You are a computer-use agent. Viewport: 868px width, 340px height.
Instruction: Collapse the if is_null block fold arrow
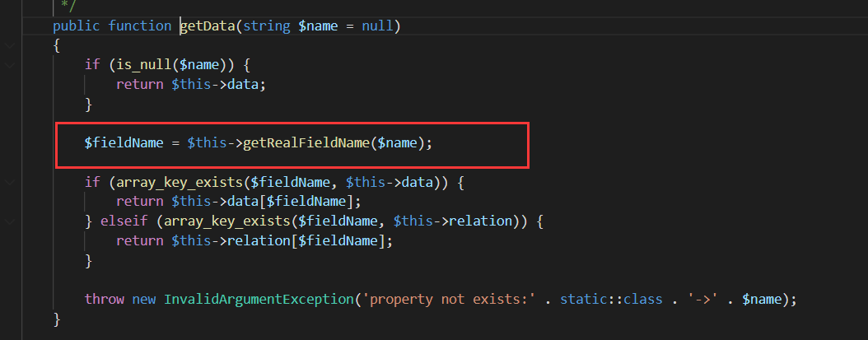(9, 64)
